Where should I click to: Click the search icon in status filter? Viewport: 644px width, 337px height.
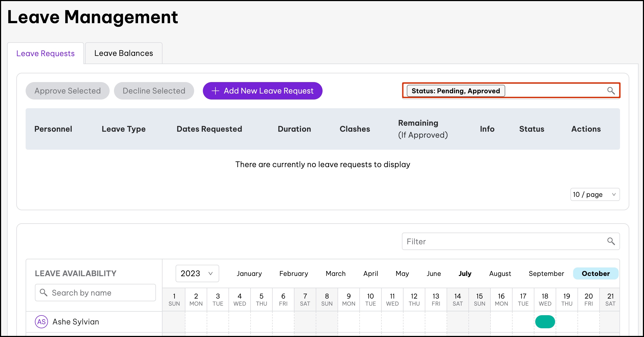(611, 91)
